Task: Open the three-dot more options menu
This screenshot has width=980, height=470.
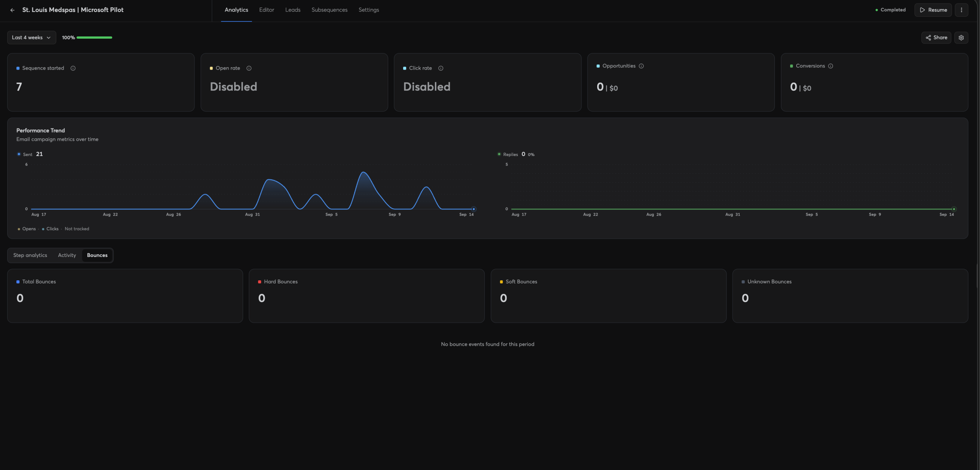Action: pyautogui.click(x=961, y=10)
